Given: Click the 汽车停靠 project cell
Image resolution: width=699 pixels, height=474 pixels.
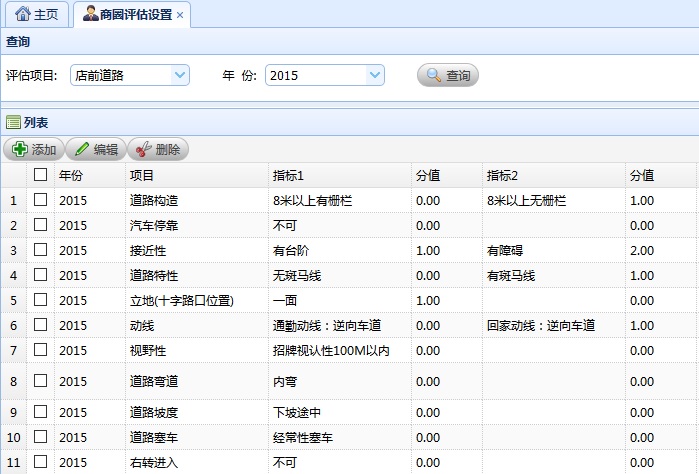Looking at the screenshot, I should tap(197, 225).
